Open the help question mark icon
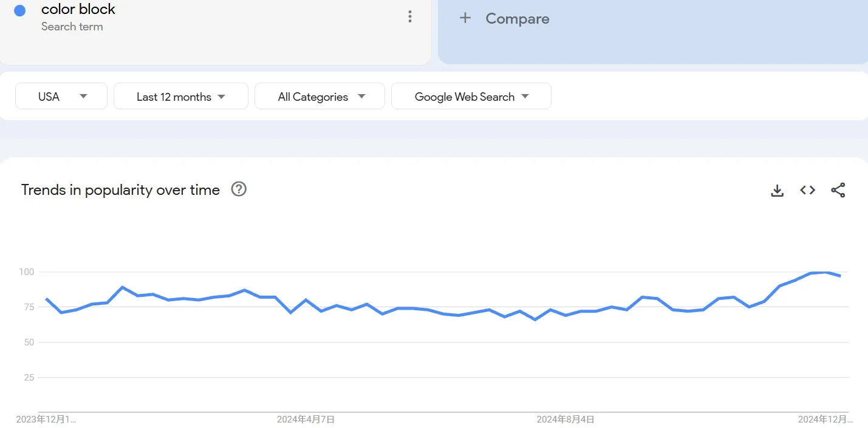The height and width of the screenshot is (428, 868). tap(239, 189)
